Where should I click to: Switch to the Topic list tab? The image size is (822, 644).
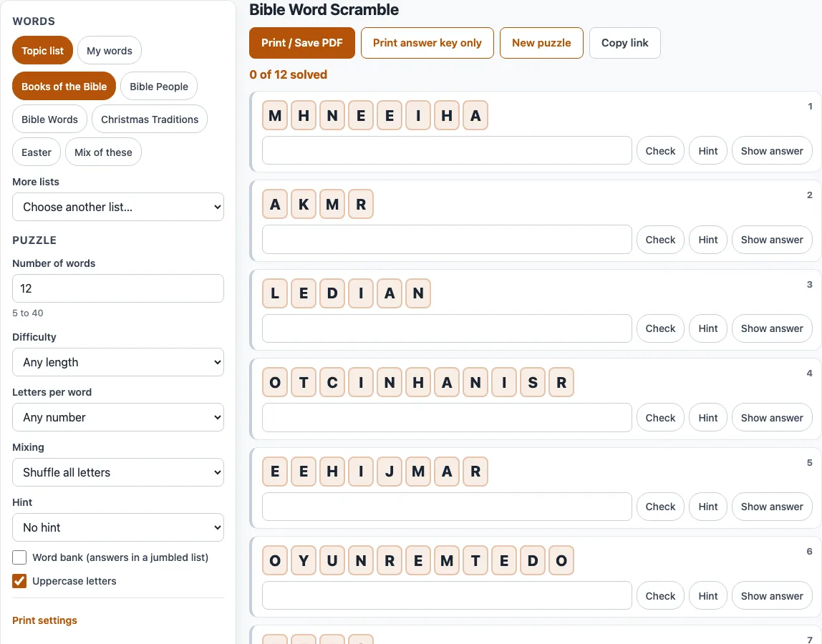pos(42,50)
